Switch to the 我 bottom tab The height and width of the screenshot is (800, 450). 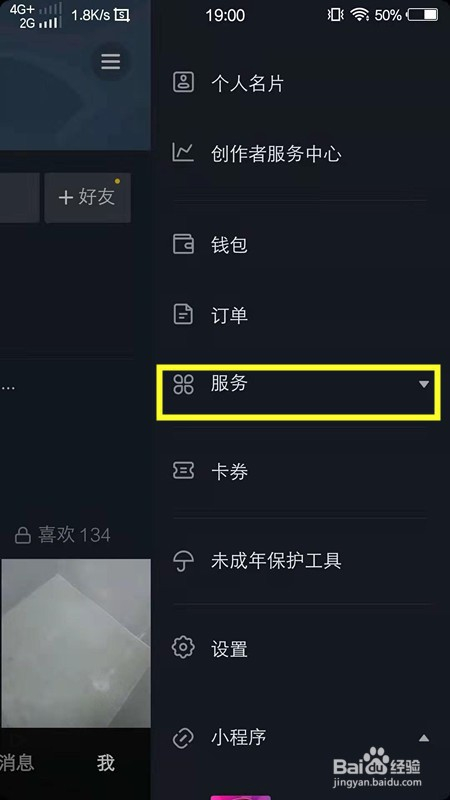[106, 763]
